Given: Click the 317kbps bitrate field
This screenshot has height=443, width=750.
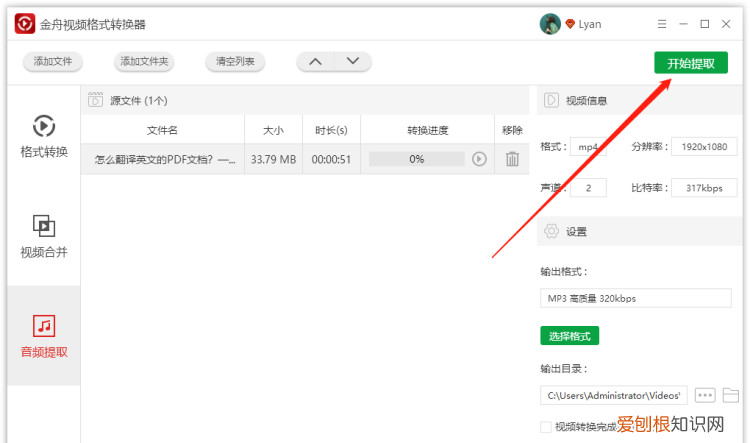Looking at the screenshot, I should (x=704, y=188).
